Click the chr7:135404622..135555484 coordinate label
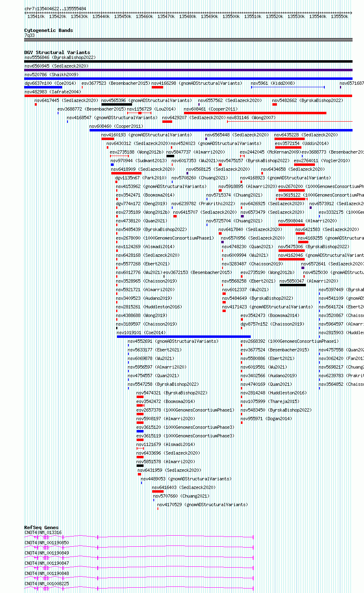The height and width of the screenshot is (593, 364). pos(55,9)
